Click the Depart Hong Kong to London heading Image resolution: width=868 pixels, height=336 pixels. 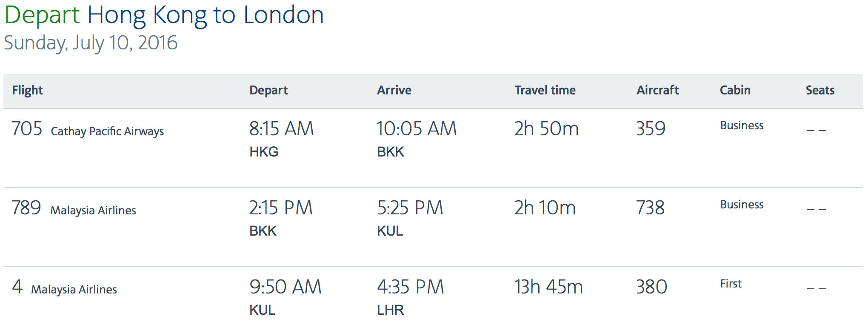point(164,15)
